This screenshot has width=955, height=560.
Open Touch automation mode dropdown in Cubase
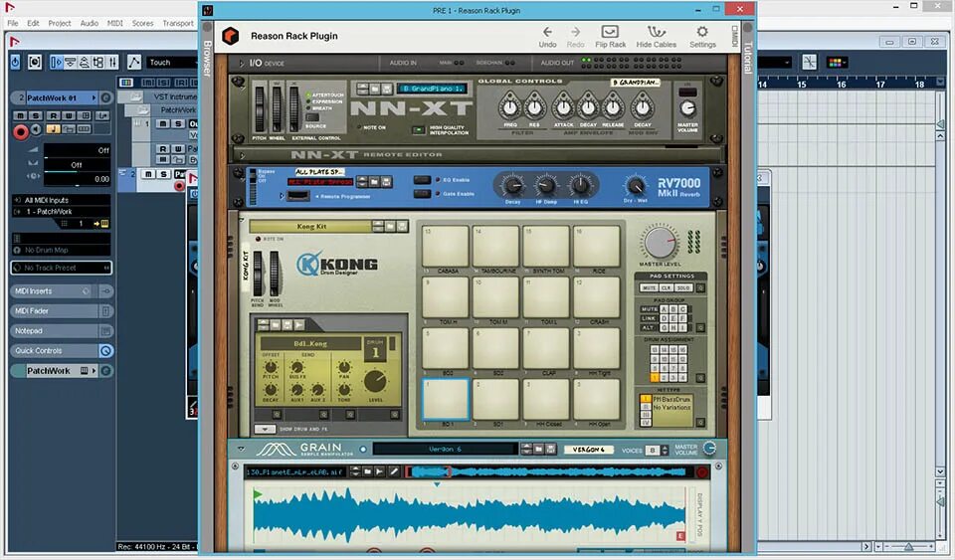tap(171, 62)
